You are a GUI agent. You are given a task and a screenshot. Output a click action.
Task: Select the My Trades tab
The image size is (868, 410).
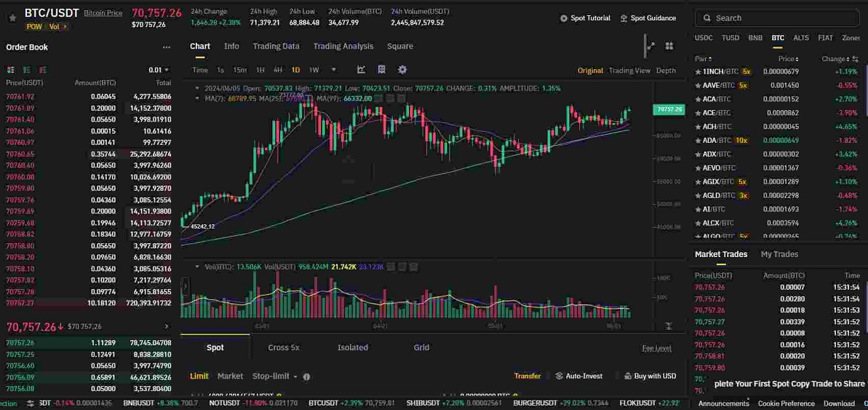coord(779,254)
